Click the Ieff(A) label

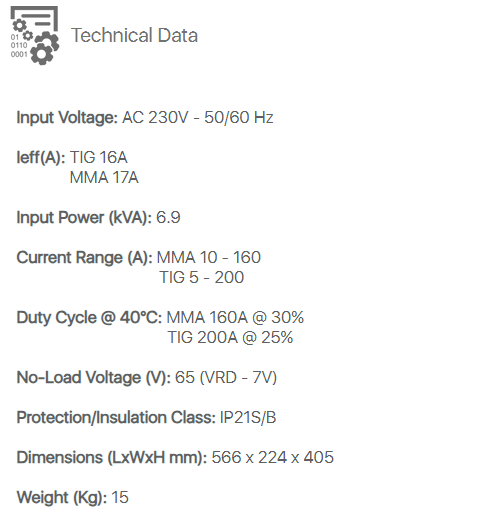pos(41,158)
